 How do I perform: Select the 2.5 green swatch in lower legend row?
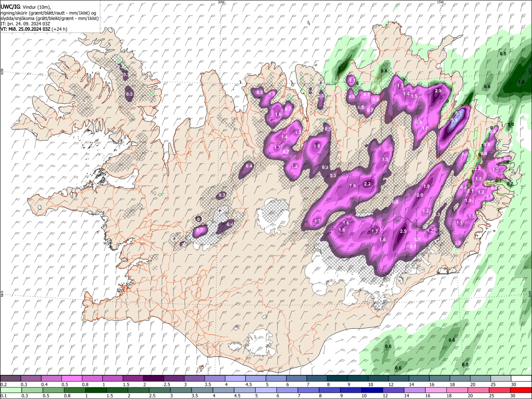click(159, 390)
